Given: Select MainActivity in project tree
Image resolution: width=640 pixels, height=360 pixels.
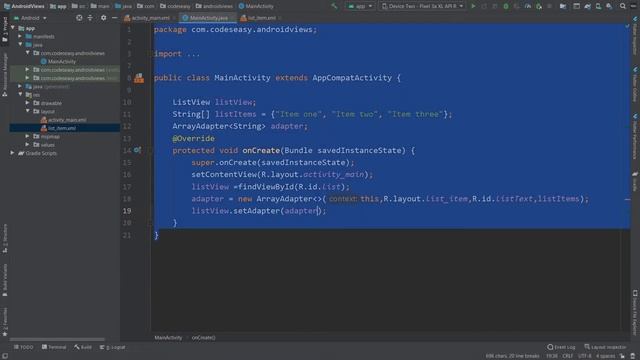Looking at the screenshot, I should (58, 62).
